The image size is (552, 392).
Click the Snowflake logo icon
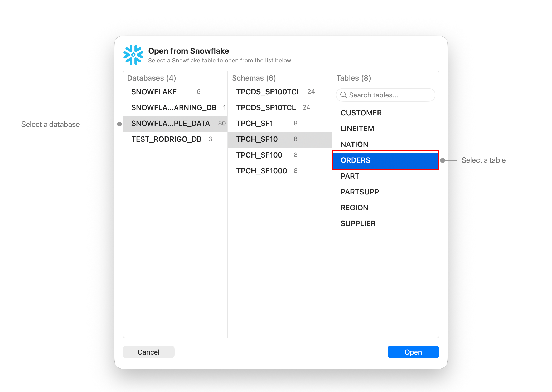pos(133,55)
